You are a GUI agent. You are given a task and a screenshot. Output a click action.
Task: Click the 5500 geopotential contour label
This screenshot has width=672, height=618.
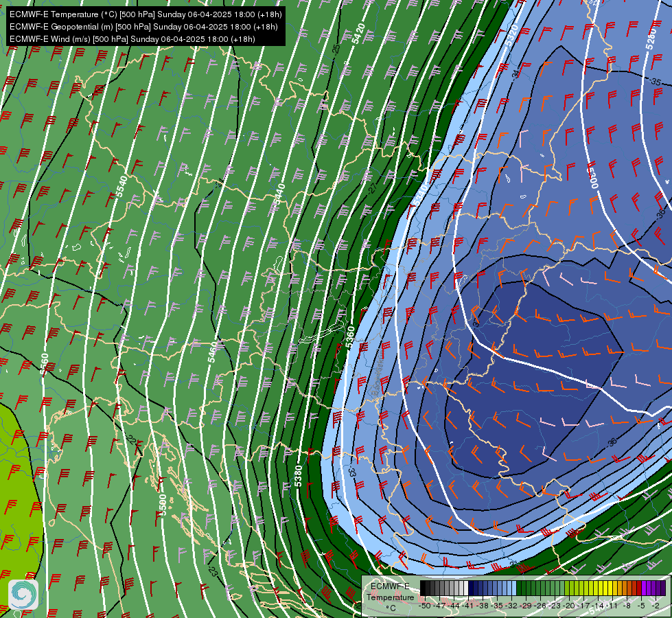pos(162,505)
